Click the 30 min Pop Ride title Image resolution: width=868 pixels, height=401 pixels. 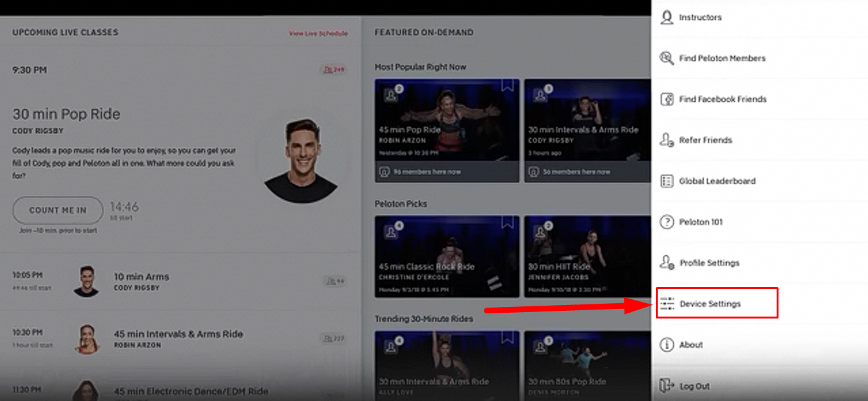66,114
